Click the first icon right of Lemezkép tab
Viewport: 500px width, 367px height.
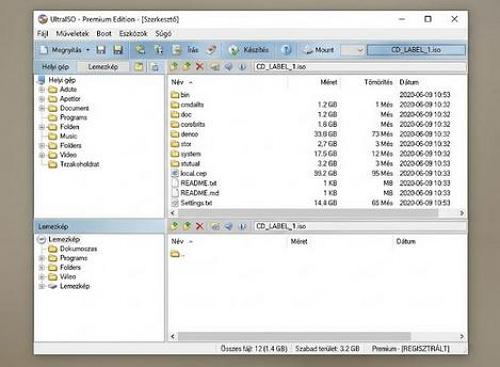[x=139, y=67]
